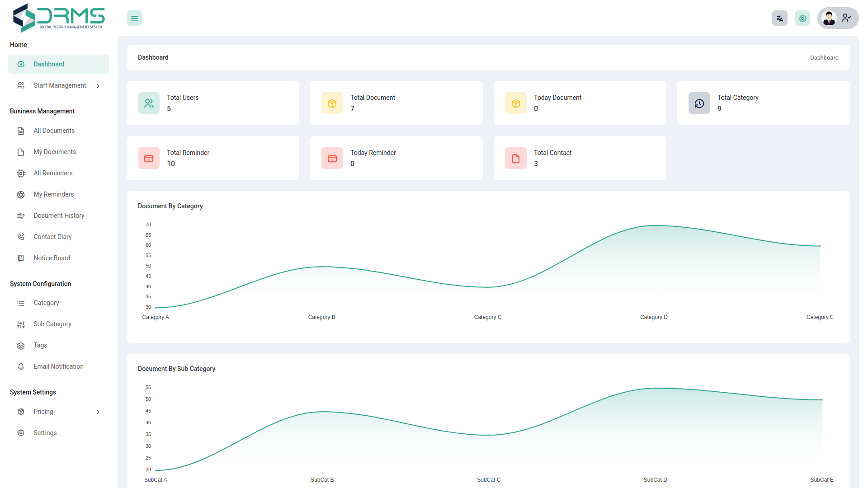Screen dimensions: 868x488
Task: Click the Sub Category filter icon
Action: [x=21, y=324]
